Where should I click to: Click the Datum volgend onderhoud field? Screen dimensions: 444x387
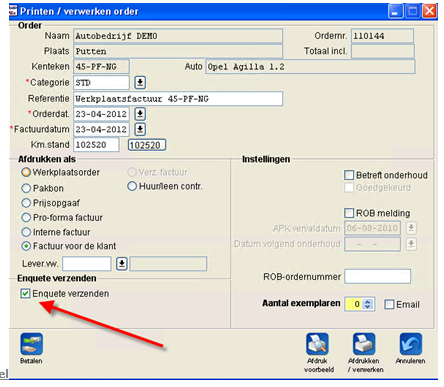[372, 244]
